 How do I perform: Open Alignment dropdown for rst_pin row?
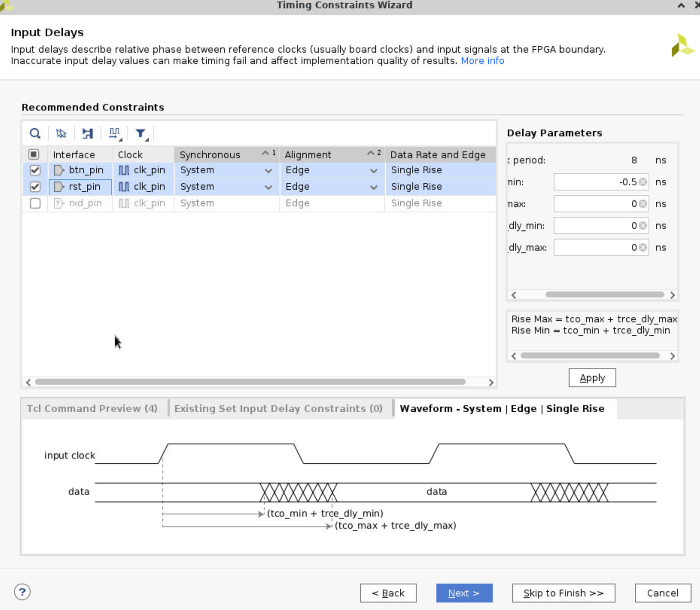[x=374, y=187]
